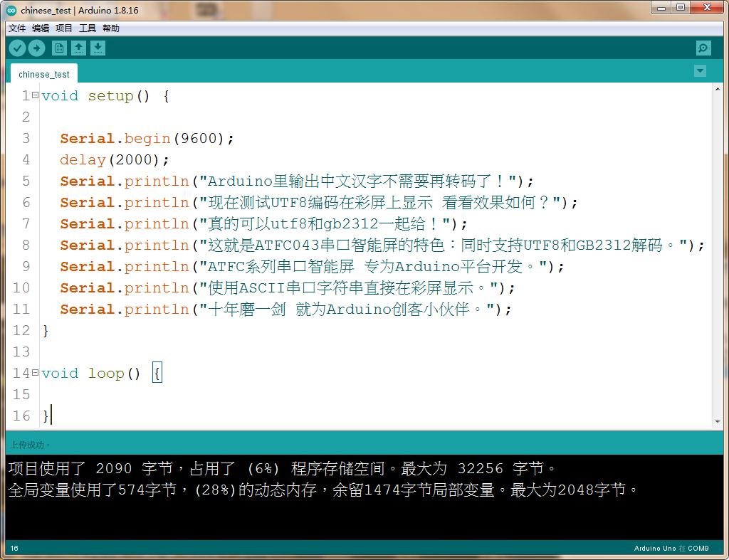Save the sketch with the down-arrow icon

pyautogui.click(x=98, y=48)
